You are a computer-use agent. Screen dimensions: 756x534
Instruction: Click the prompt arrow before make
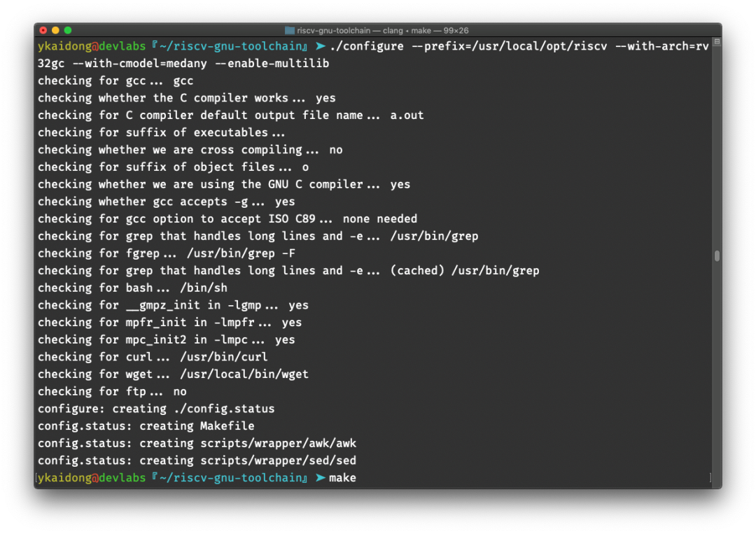click(320, 477)
